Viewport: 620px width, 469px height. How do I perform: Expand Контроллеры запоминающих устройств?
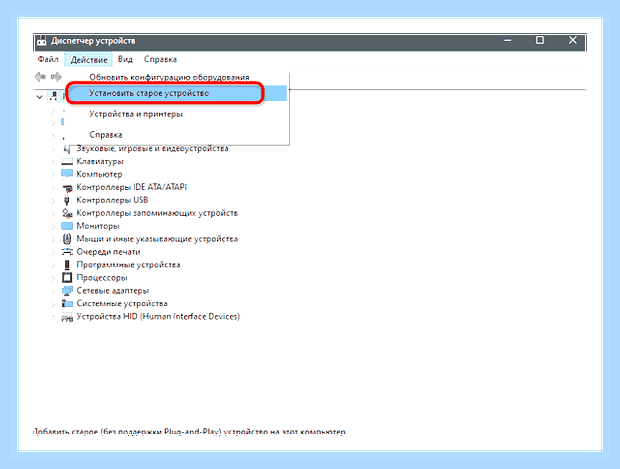(x=53, y=214)
